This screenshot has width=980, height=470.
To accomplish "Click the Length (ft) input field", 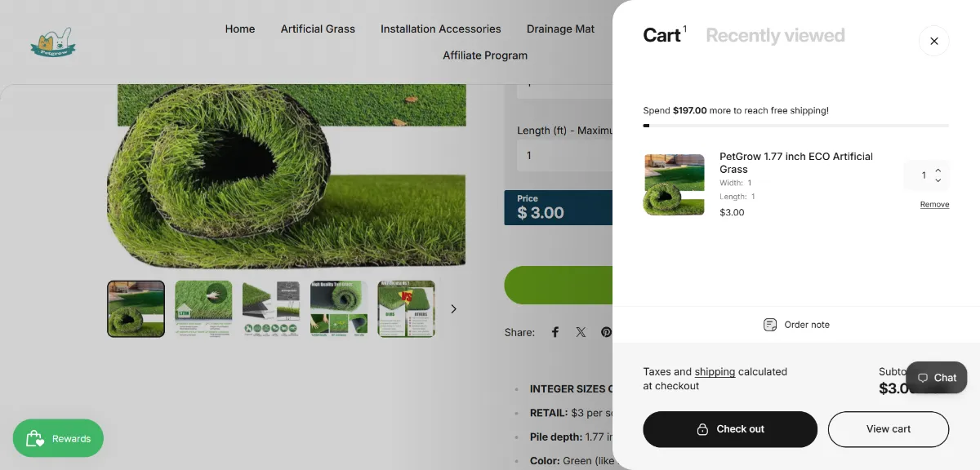I will [x=564, y=155].
